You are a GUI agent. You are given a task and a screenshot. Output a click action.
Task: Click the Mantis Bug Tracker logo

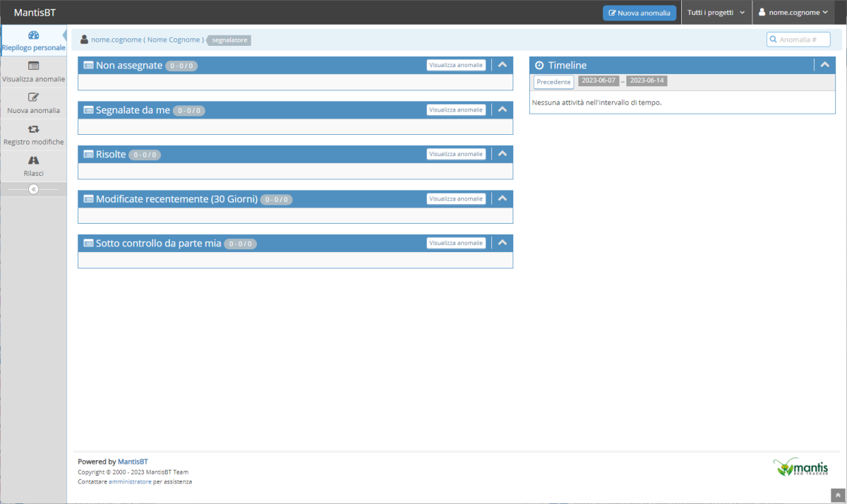[800, 468]
